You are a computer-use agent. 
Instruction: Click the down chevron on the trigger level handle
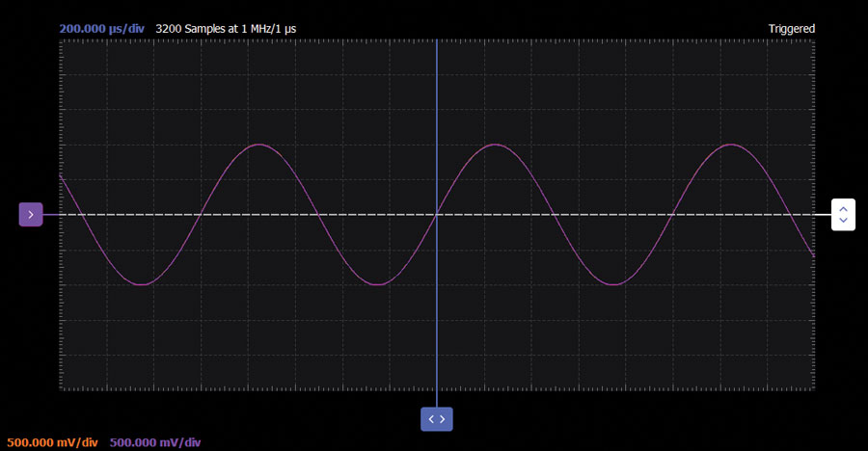844,221
